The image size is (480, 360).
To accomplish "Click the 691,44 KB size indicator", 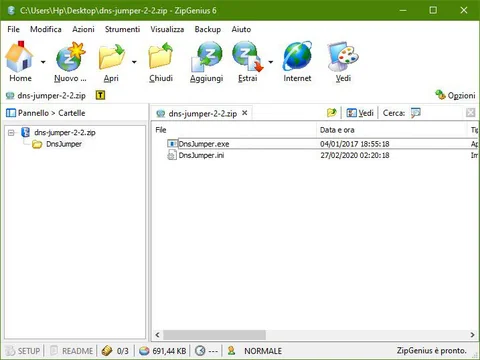I will [163, 351].
